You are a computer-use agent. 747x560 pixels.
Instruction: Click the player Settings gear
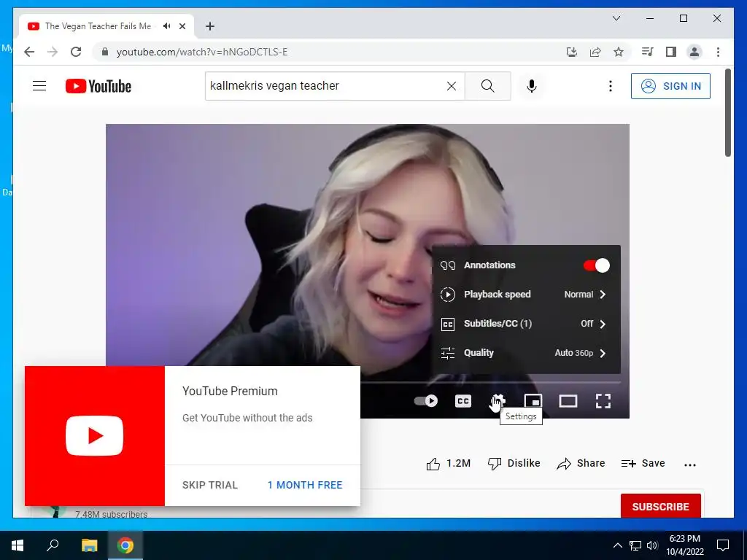pyautogui.click(x=498, y=401)
